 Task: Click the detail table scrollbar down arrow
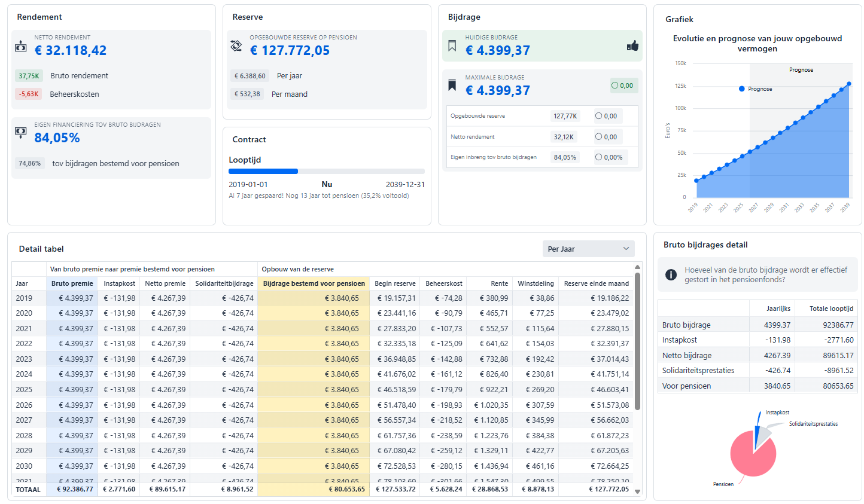pyautogui.click(x=638, y=491)
